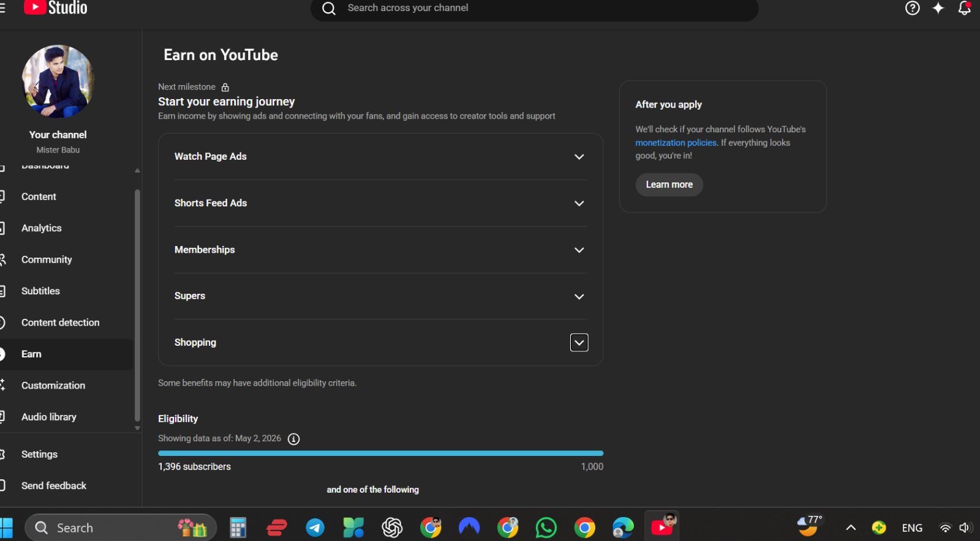Screen dimensions: 980x541
Task: Click the Eligibility heading
Action: [x=178, y=419]
